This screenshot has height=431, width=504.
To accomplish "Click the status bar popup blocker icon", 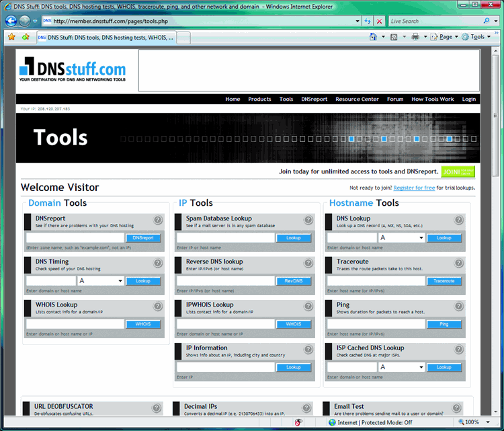I will coord(298,422).
